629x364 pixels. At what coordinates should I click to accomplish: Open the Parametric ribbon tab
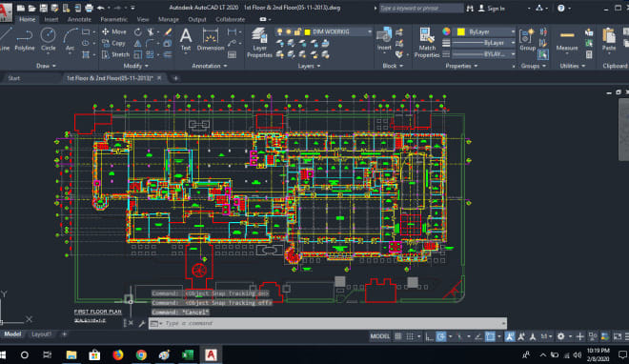click(x=114, y=19)
